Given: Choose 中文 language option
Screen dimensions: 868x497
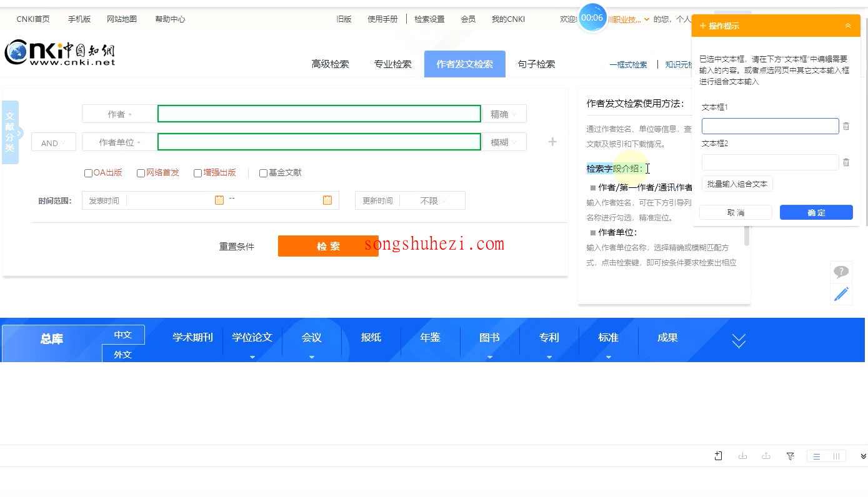Looking at the screenshot, I should [x=123, y=335].
